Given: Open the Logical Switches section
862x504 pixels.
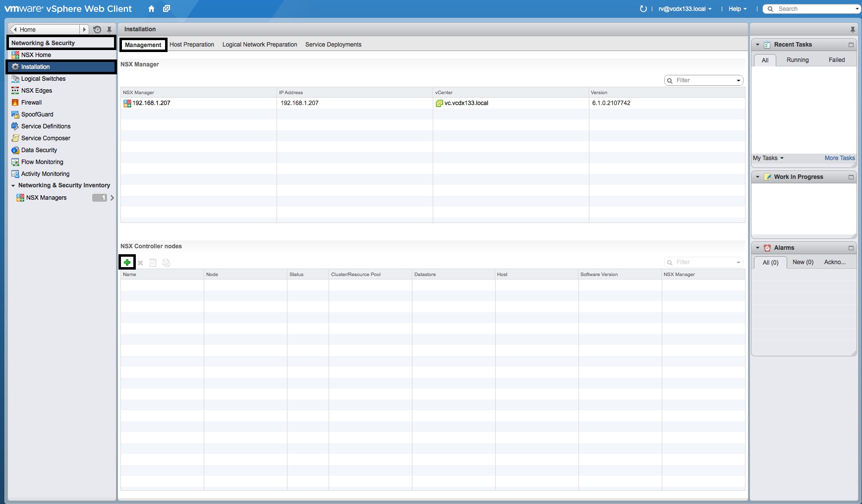Looking at the screenshot, I should (44, 79).
